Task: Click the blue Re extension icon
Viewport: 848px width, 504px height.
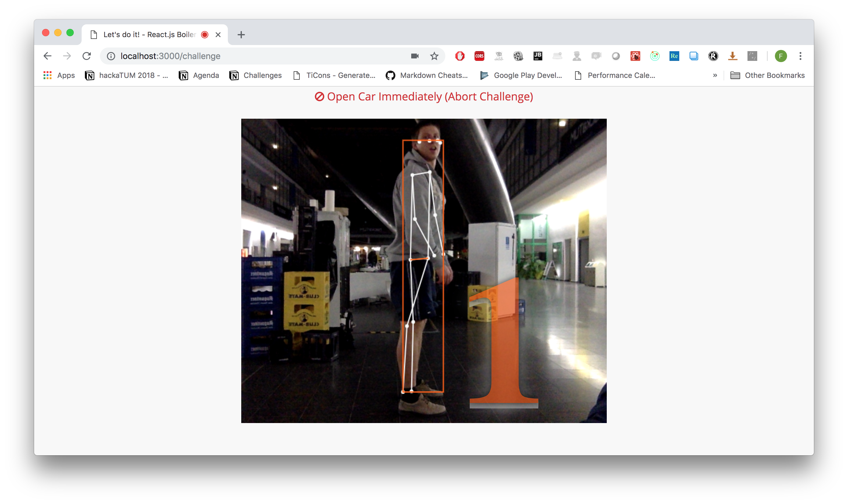Action: (674, 56)
